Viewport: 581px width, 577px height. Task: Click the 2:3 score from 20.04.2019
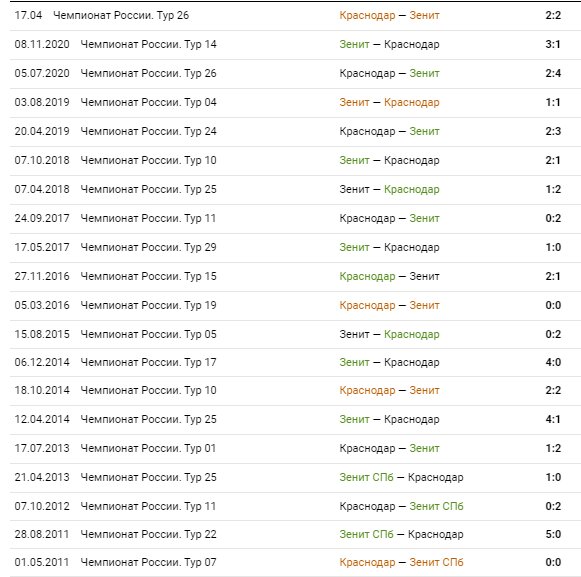pos(553,131)
